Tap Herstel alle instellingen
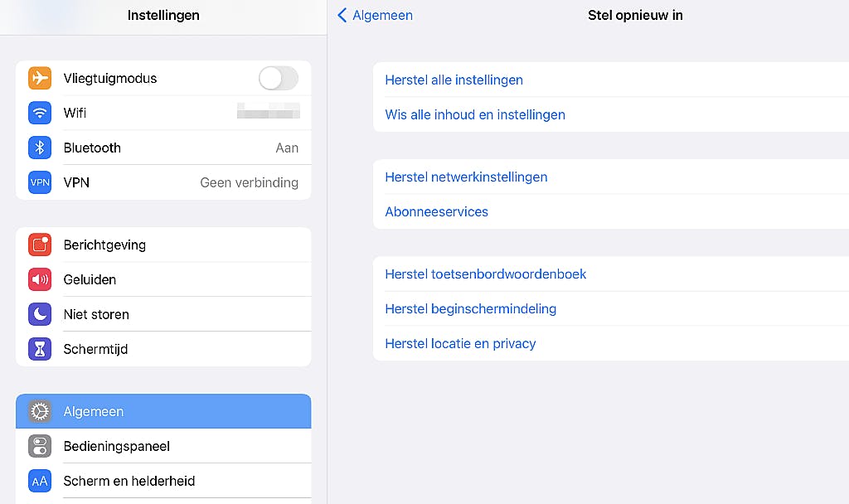 click(454, 80)
